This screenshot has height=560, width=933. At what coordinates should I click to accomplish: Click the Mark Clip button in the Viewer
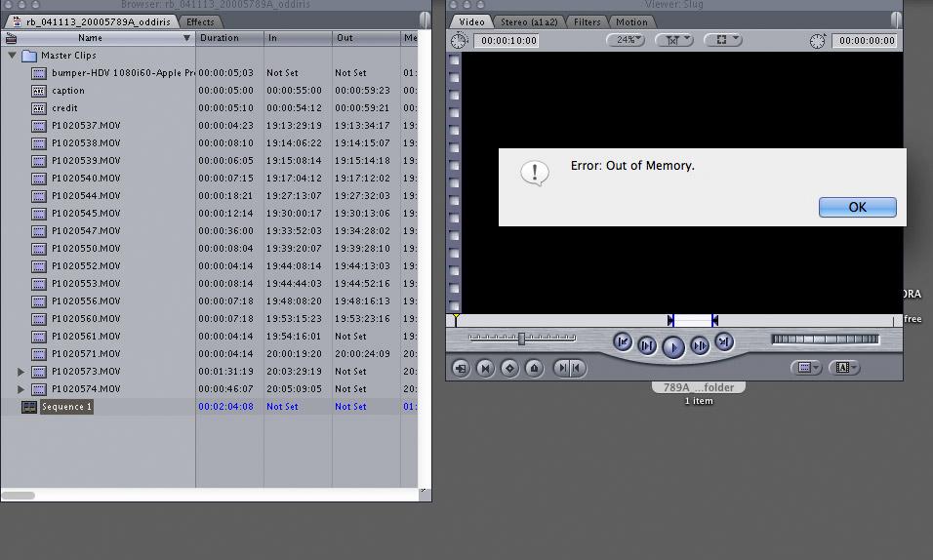485,368
